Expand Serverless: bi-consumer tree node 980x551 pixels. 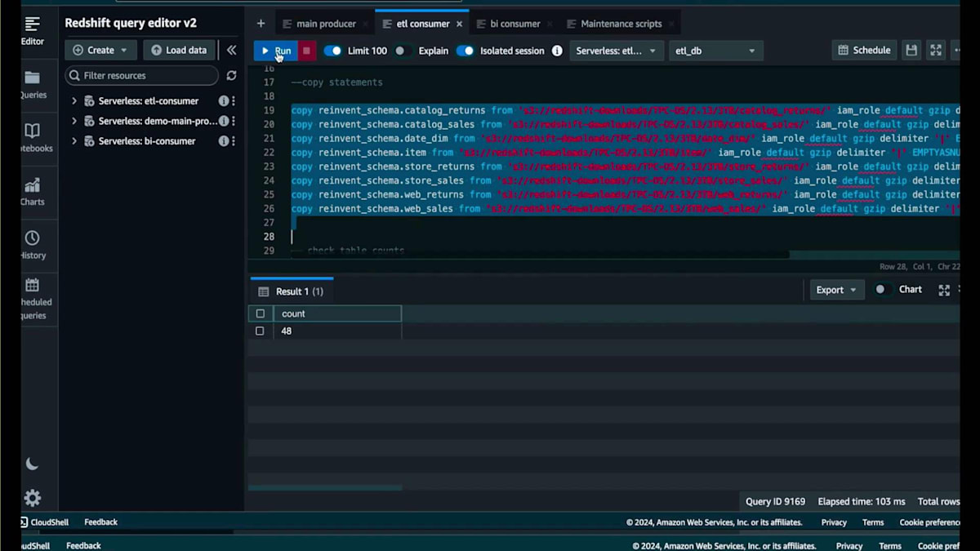tap(73, 141)
